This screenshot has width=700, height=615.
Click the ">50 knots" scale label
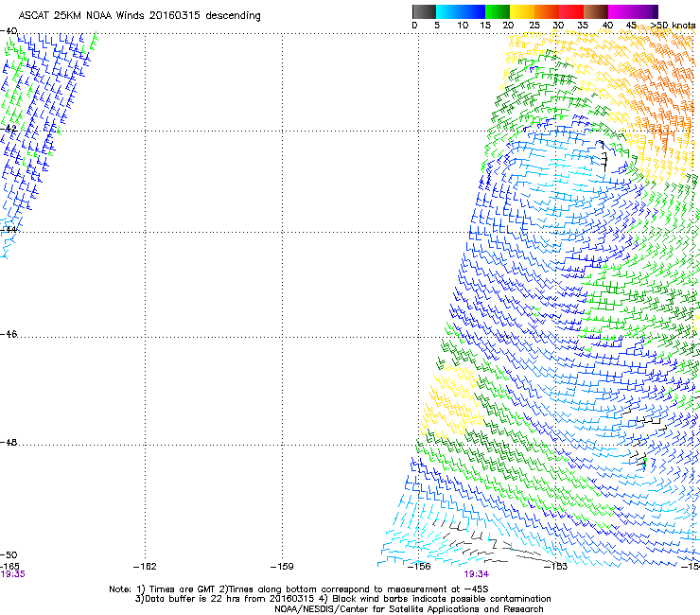pyautogui.click(x=674, y=26)
